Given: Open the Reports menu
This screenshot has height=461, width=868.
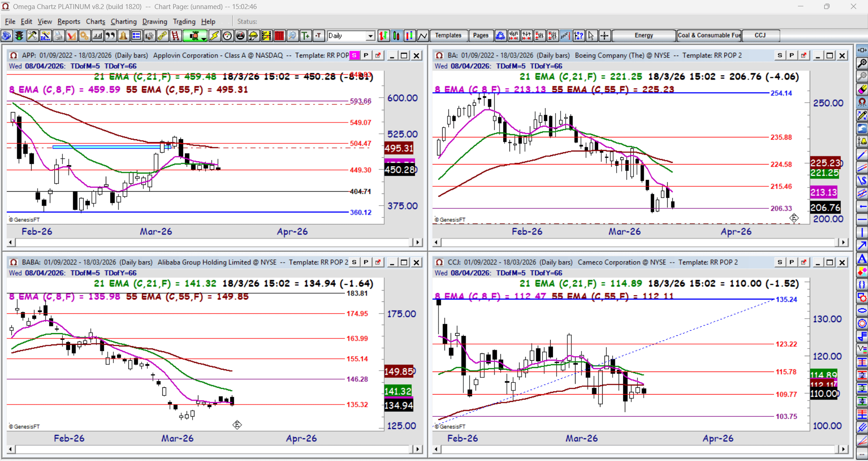Looking at the screenshot, I should point(69,21).
